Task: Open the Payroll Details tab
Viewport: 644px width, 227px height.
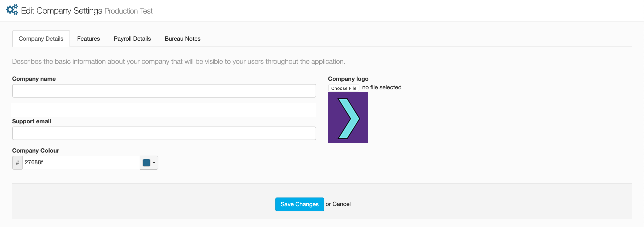Action: (x=132, y=39)
